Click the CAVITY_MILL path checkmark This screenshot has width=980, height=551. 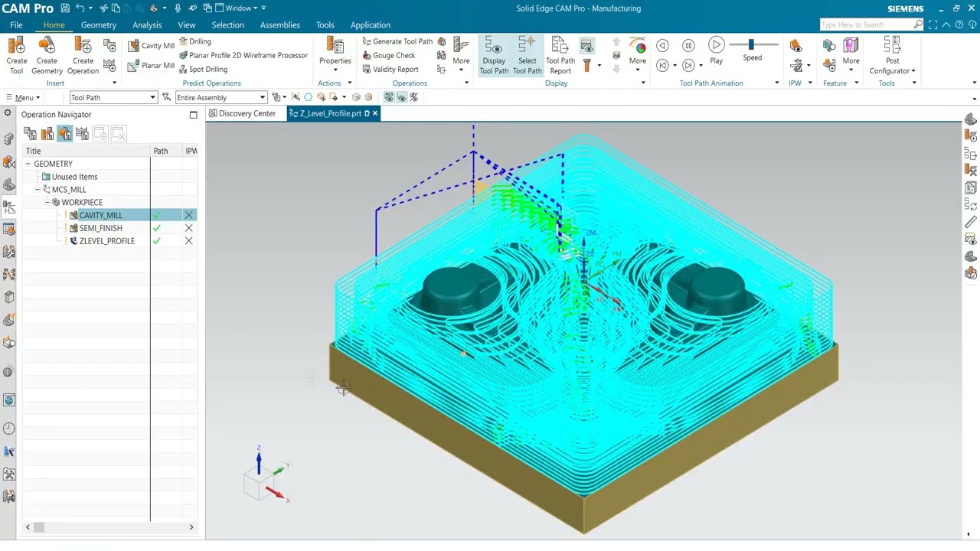[x=156, y=215]
